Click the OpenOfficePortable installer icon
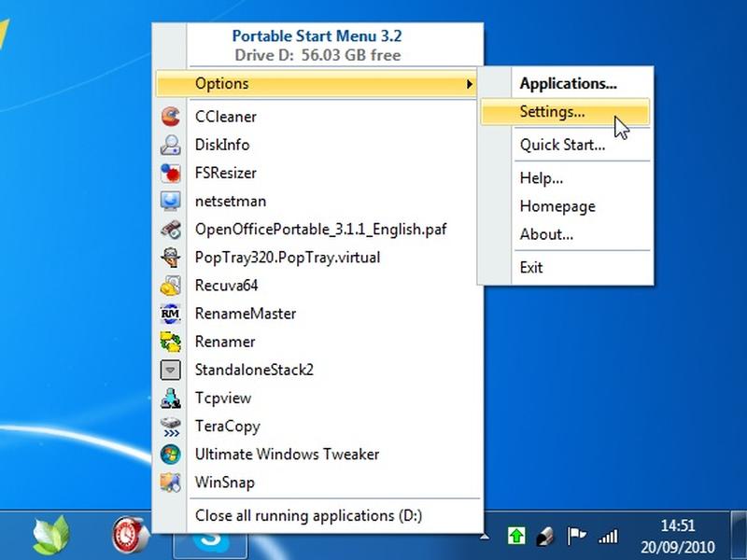747x560 pixels. point(171,229)
